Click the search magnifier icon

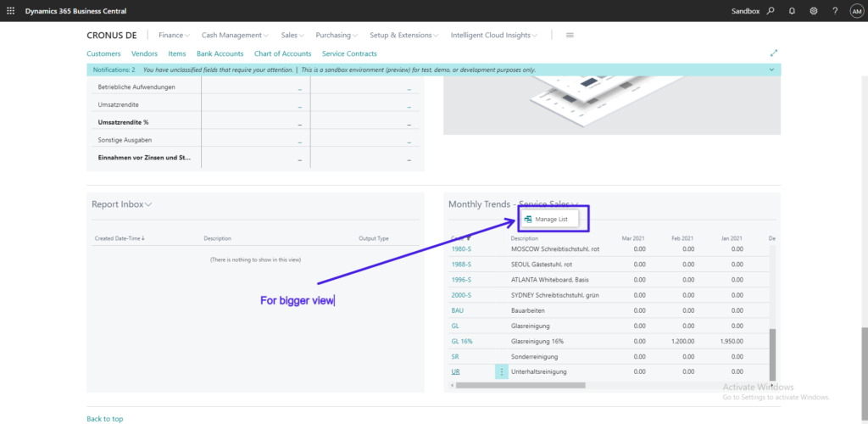click(771, 11)
